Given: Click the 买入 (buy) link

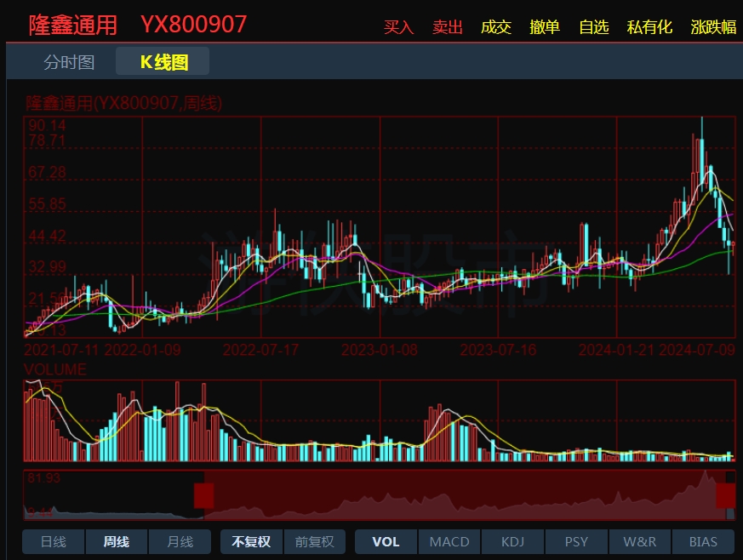Looking at the screenshot, I should click(x=398, y=27).
